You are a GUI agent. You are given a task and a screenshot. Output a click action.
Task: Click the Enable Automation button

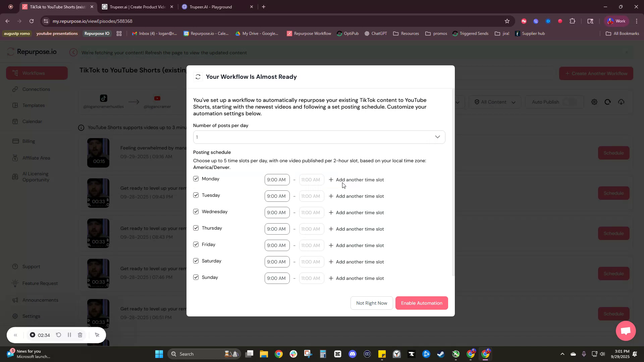click(421, 303)
